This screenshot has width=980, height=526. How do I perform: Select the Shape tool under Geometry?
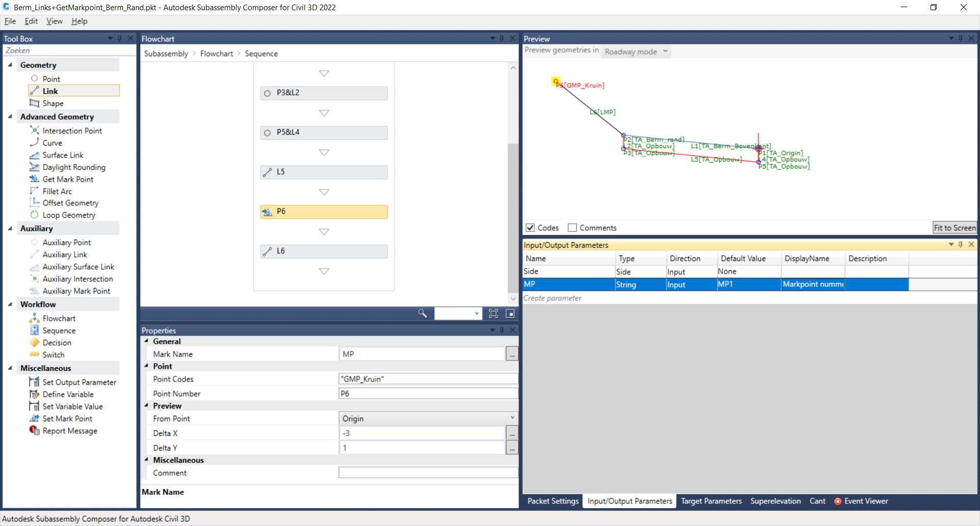pyautogui.click(x=53, y=103)
